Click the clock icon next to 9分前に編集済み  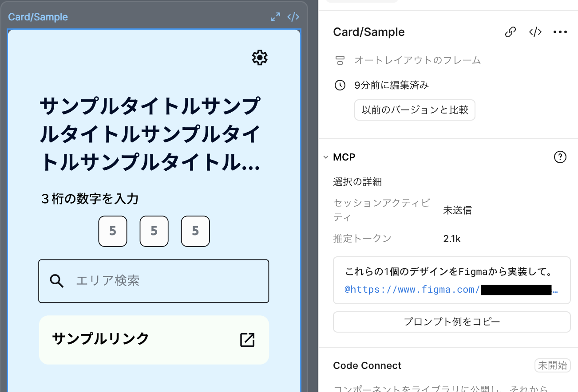(x=340, y=85)
